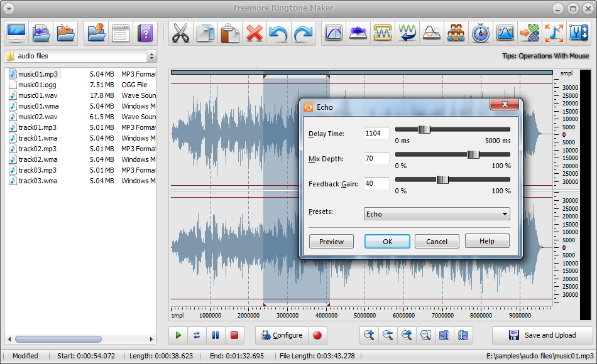Screen dimensions: 597x364
Task: Select the Cut tool in the toolbar
Action: click(181, 33)
